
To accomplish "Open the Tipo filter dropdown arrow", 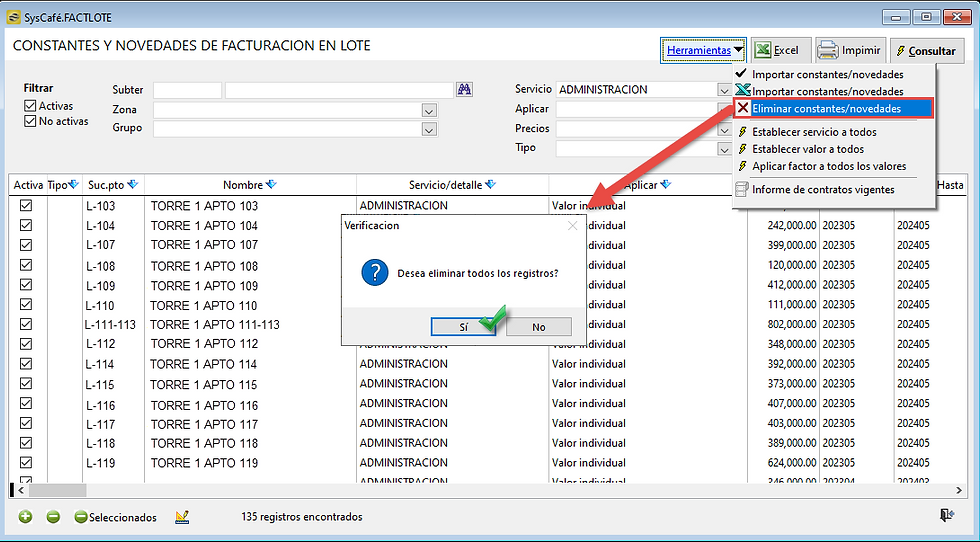I will (724, 149).
